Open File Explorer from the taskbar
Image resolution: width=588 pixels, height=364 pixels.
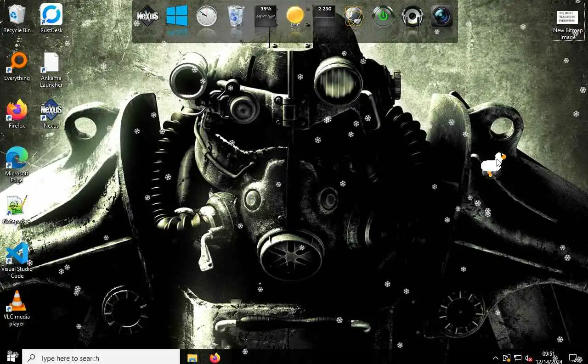pyautogui.click(x=192, y=358)
